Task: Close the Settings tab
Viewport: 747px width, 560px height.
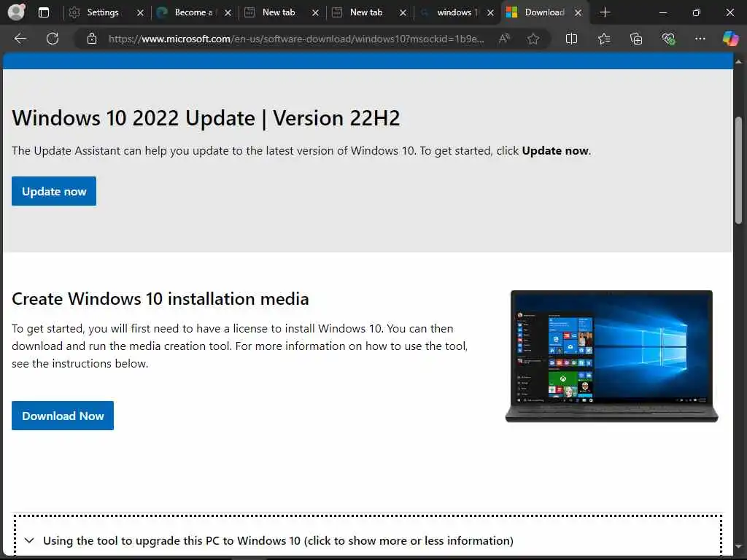Action: [x=140, y=13]
